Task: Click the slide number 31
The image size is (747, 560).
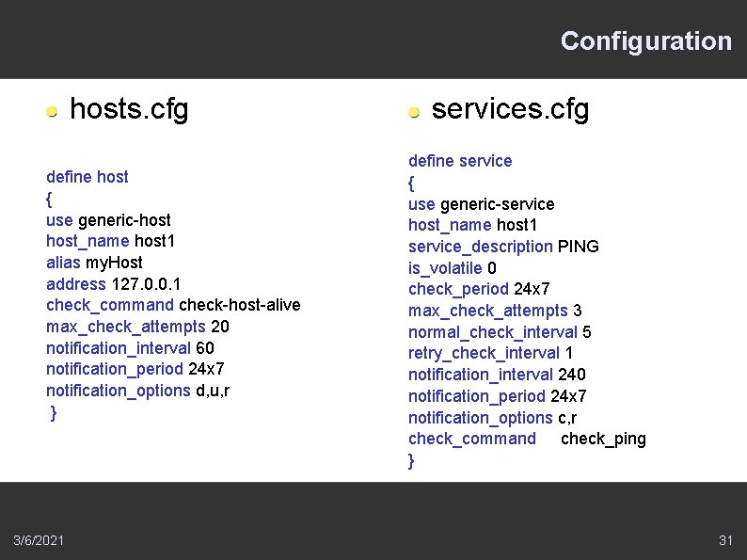Action: 724,540
